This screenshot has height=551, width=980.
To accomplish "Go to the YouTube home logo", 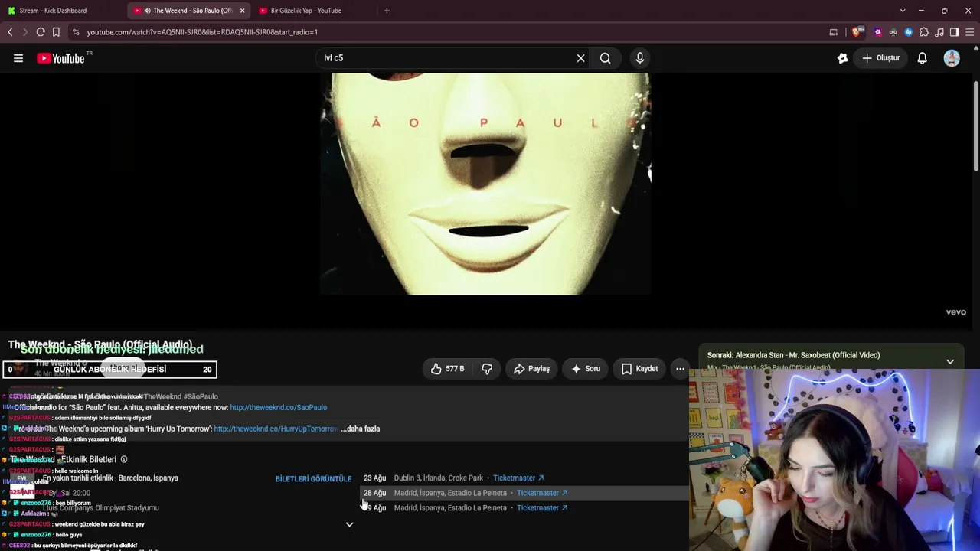I will pos(60,58).
